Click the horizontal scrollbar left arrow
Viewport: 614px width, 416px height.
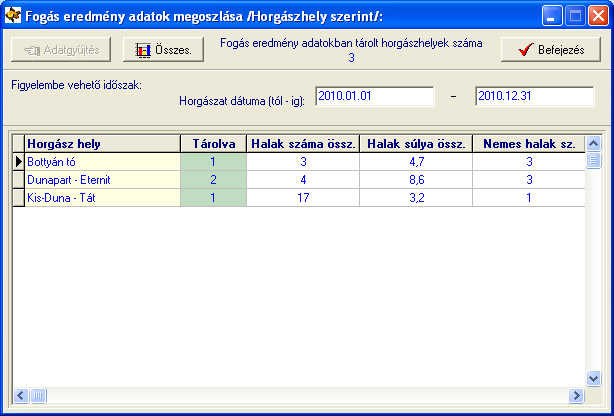21,395
